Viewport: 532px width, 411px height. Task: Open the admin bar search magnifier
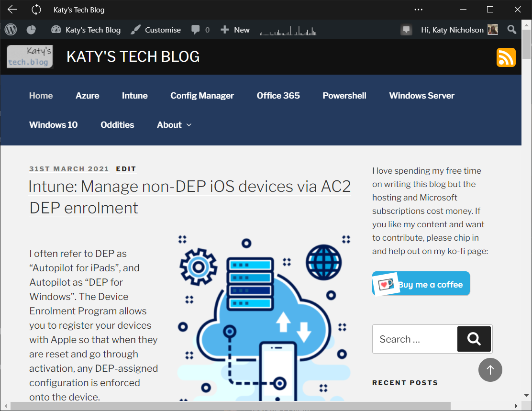click(512, 30)
